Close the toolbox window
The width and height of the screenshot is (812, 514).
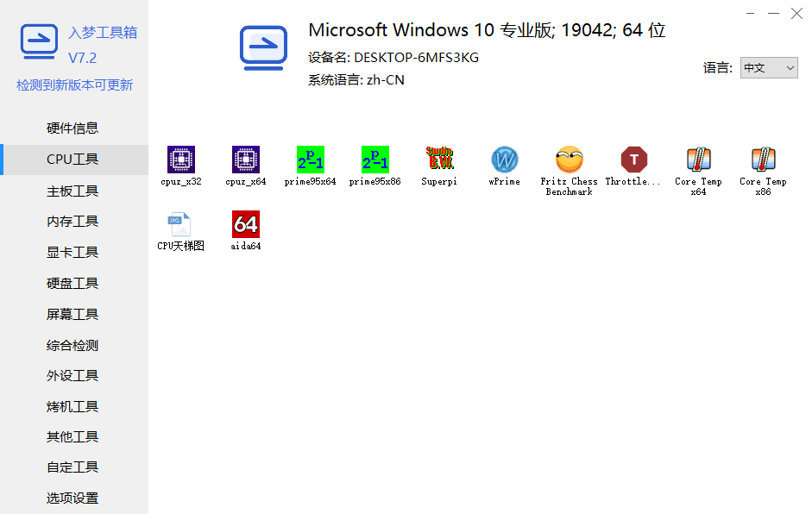click(796, 14)
